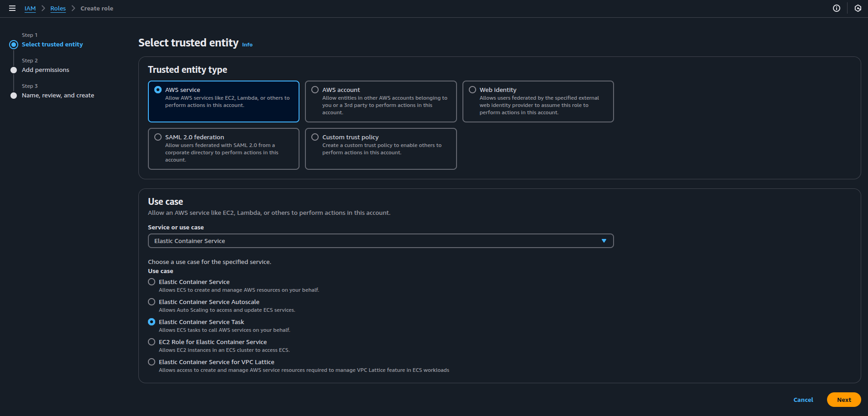The height and width of the screenshot is (416, 868).
Task: Click Step 1 Select trusted entity
Action: pyautogui.click(x=52, y=44)
